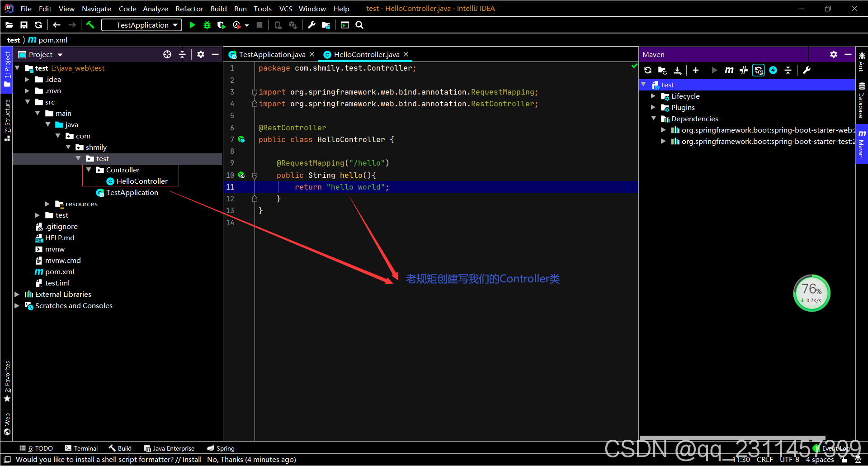
Task: Save all files with disk icon
Action: pos(24,25)
